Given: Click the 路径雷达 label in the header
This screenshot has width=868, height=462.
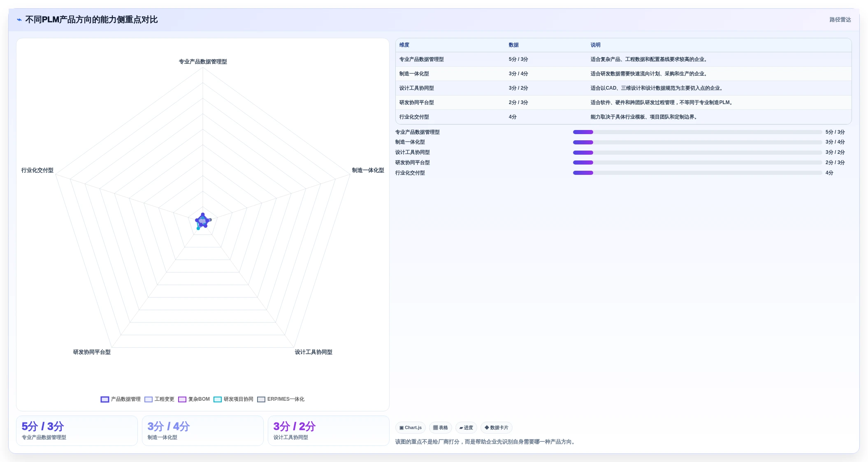Looking at the screenshot, I should pyautogui.click(x=840, y=20).
